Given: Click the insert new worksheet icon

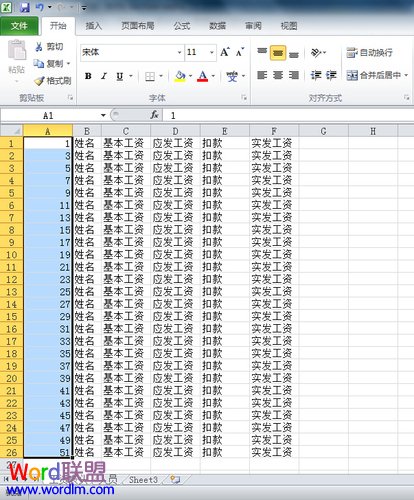Looking at the screenshot, I should pos(175,480).
